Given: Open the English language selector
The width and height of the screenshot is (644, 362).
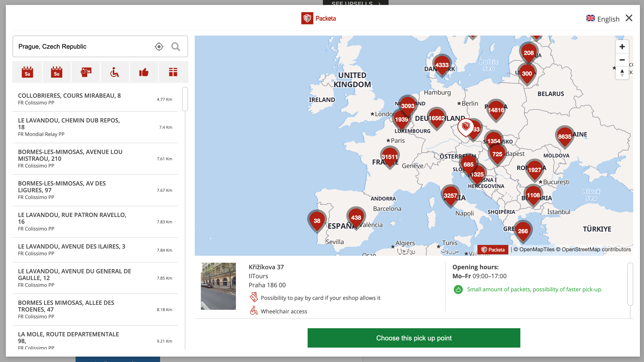Looking at the screenshot, I should 603,19.
